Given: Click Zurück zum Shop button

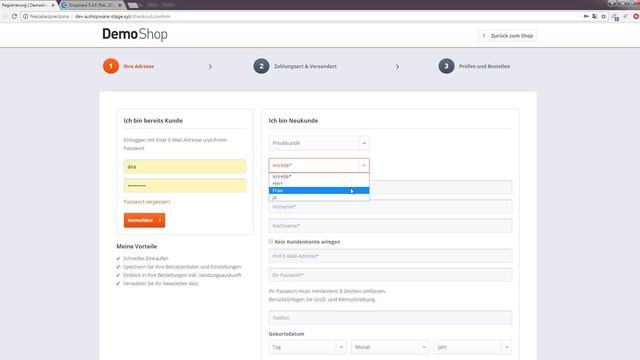Looking at the screenshot, I should click(x=507, y=36).
